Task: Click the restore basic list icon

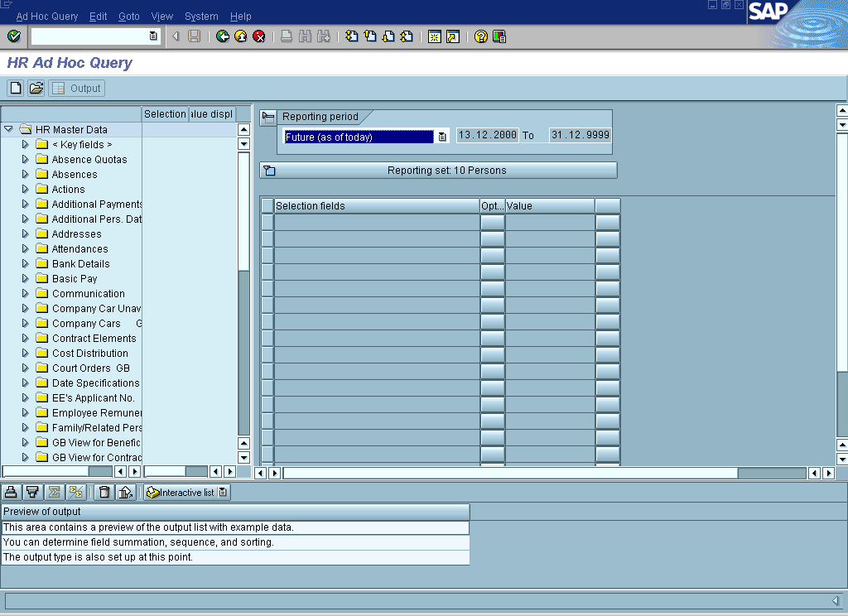Action: (x=126, y=492)
